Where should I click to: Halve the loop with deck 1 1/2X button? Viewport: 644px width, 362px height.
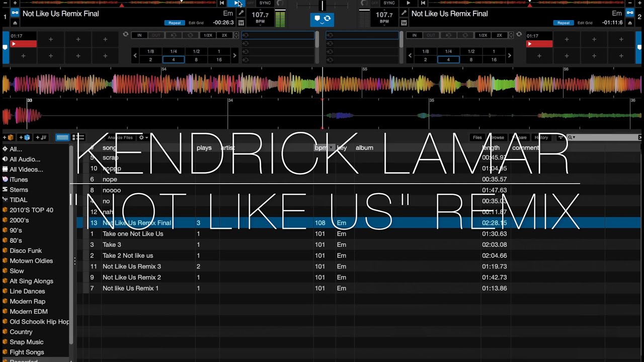(x=208, y=35)
